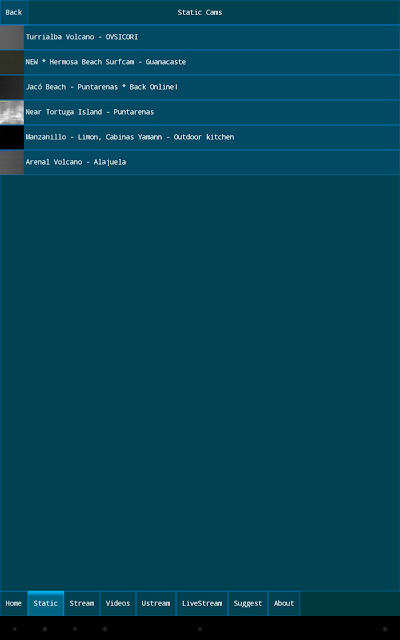
Task: Open Arenal Volcano thumbnail image
Action: pos(12,162)
